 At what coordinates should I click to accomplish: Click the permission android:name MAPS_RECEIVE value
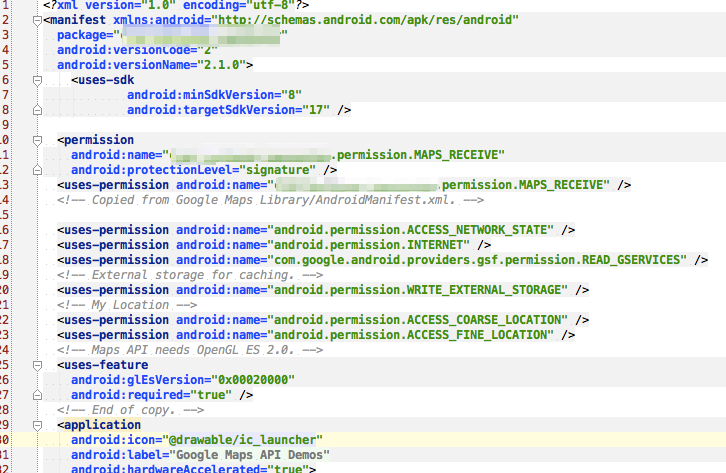[x=333, y=155]
